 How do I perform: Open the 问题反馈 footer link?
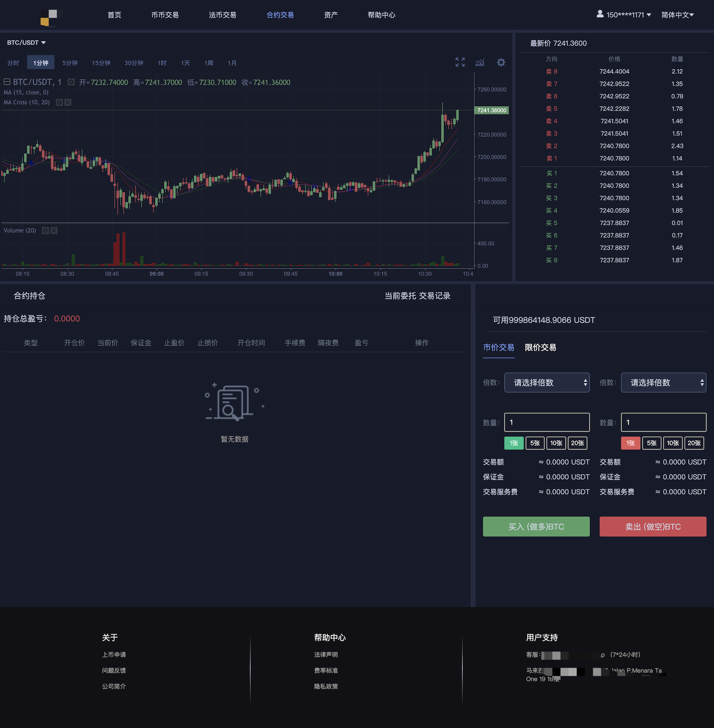coord(114,670)
